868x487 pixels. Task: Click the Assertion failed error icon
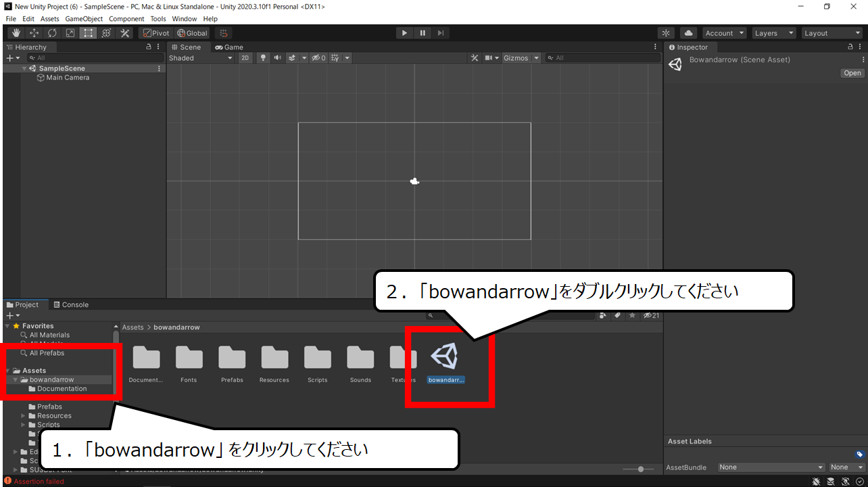point(7,482)
